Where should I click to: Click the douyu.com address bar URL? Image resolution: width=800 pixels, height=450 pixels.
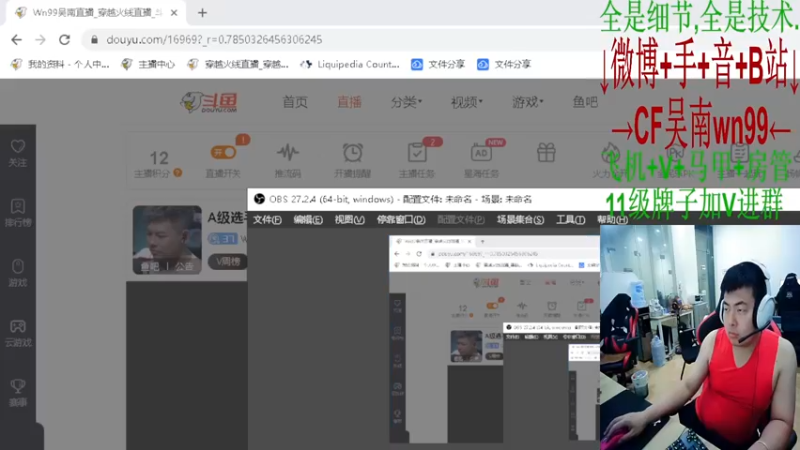click(x=214, y=40)
